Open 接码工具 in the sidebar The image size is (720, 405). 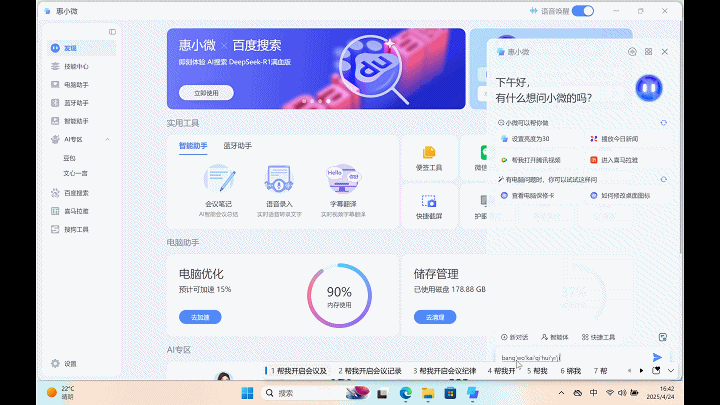point(81,229)
